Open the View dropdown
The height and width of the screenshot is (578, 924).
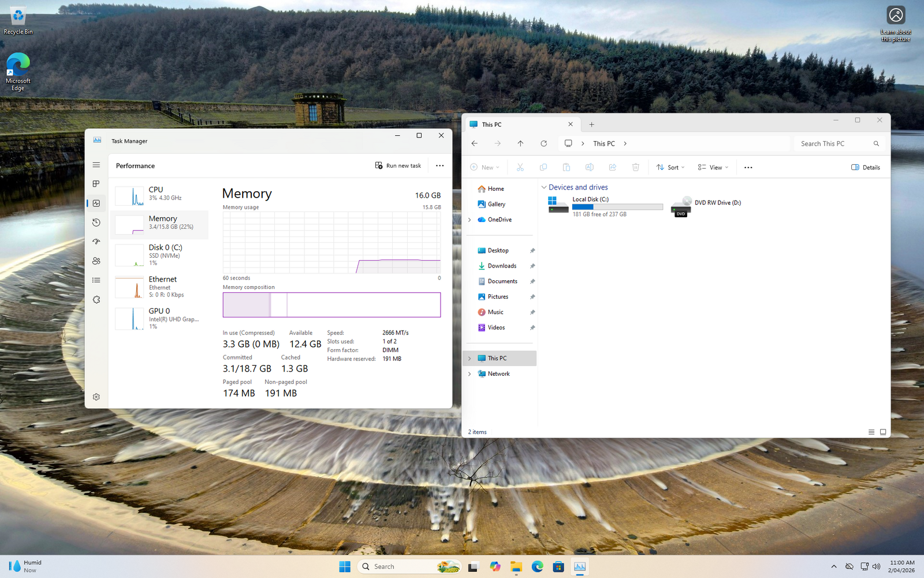pos(713,168)
